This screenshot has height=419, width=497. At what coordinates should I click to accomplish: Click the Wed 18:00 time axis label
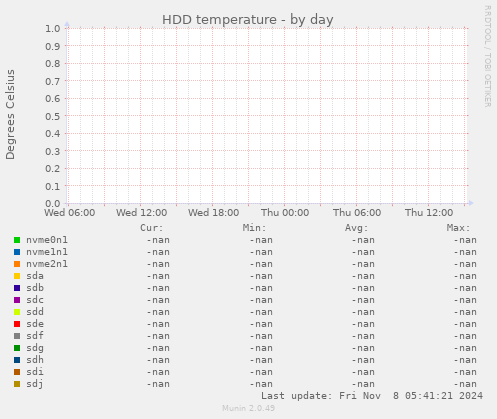click(x=214, y=213)
